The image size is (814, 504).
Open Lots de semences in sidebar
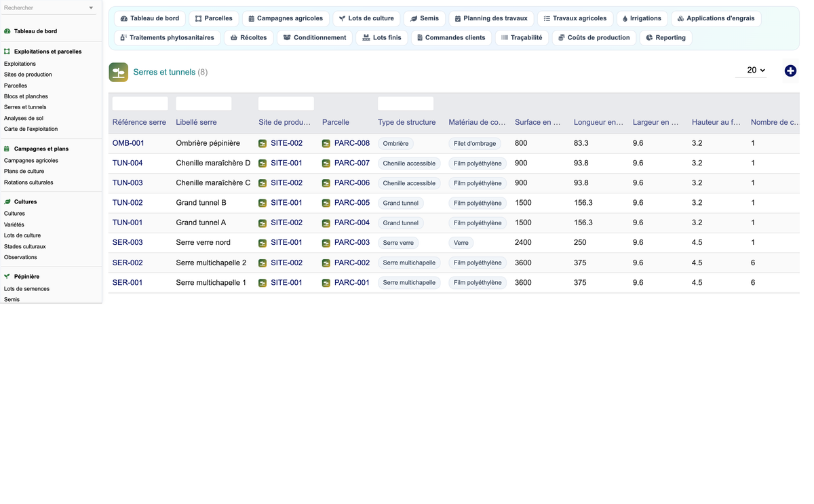click(26, 289)
